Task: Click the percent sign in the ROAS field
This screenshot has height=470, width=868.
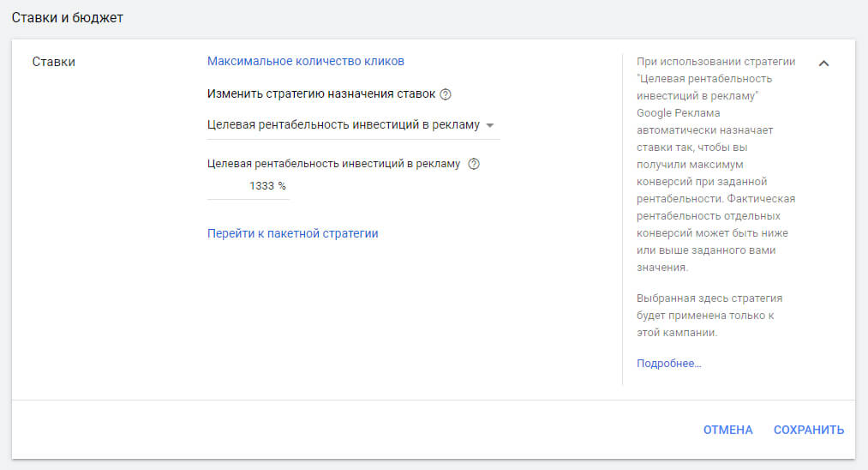Action: (x=282, y=186)
